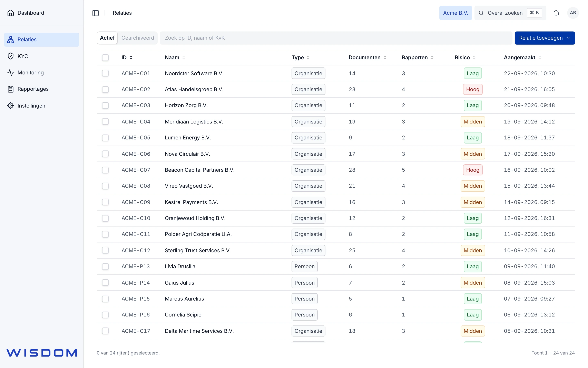
Task: Toggle the sidebar panel icon
Action: pyautogui.click(x=96, y=13)
